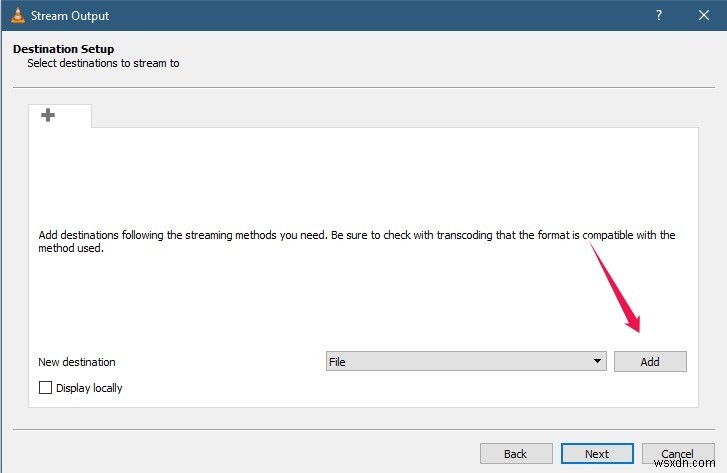727x473 pixels.
Task: Click the plus icon tab
Action: coord(48,116)
